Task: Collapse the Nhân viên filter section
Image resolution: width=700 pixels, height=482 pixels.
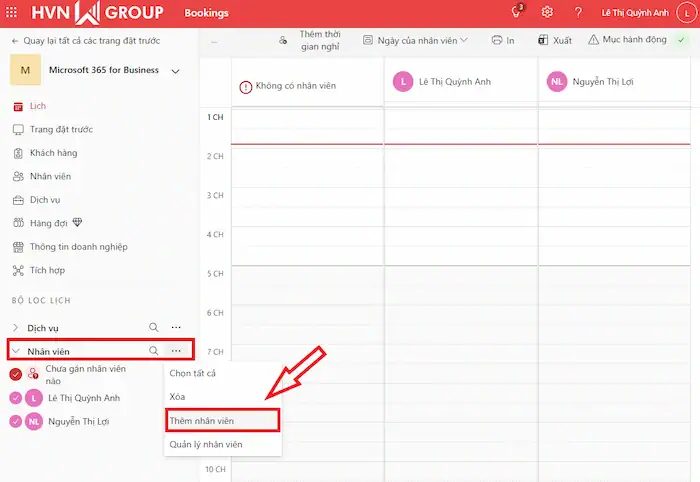Action: pyautogui.click(x=15, y=352)
